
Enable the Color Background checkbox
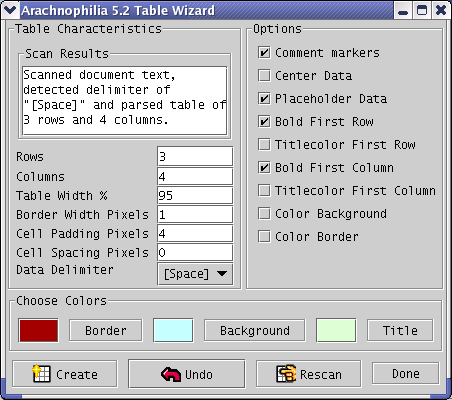pos(264,214)
